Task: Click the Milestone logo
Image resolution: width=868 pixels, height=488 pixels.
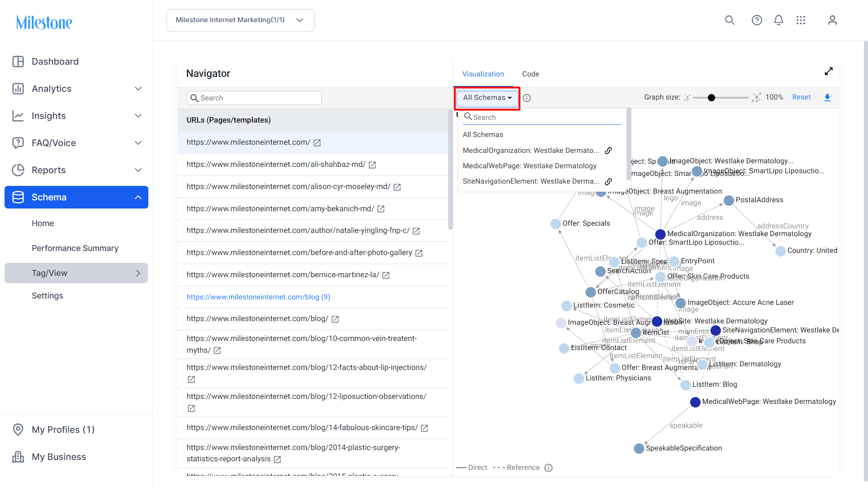Action: (x=44, y=22)
